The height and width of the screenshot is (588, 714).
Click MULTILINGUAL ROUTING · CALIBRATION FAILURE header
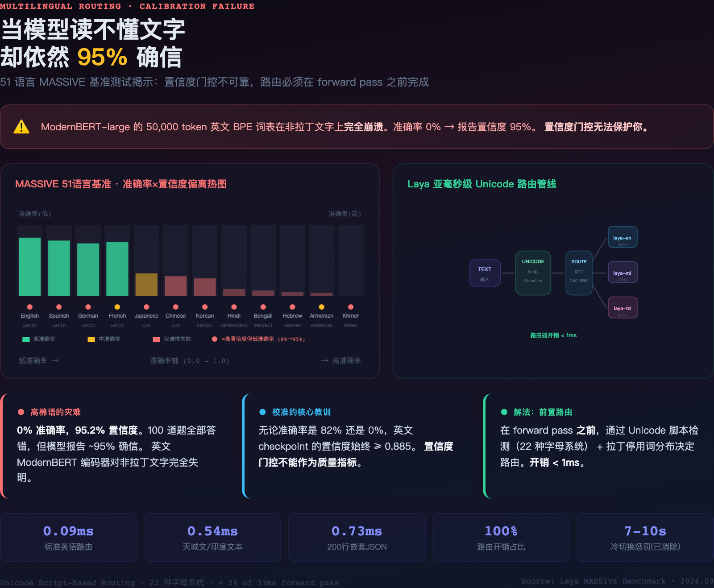point(127,6)
